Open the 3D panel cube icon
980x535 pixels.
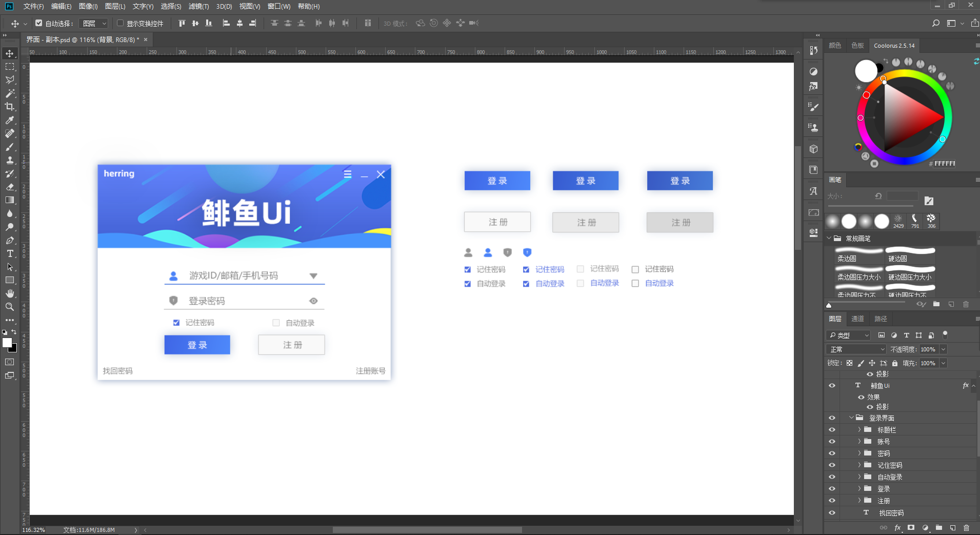tap(813, 149)
